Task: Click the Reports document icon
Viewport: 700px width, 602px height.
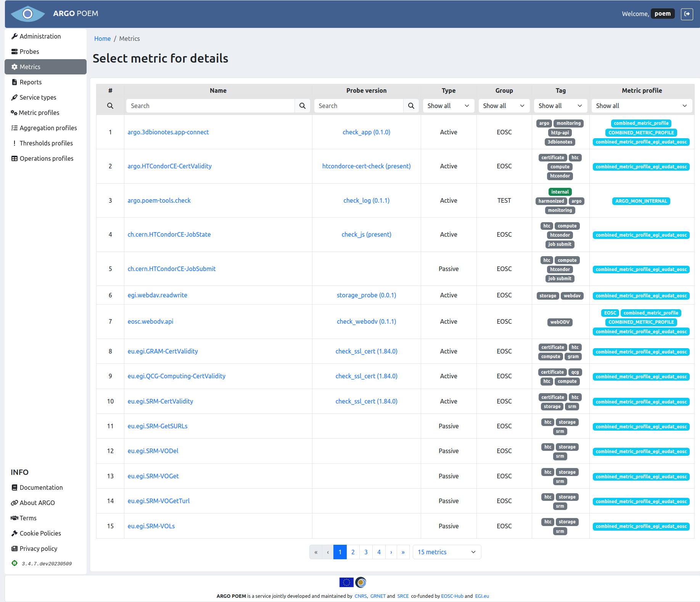Action: point(14,82)
